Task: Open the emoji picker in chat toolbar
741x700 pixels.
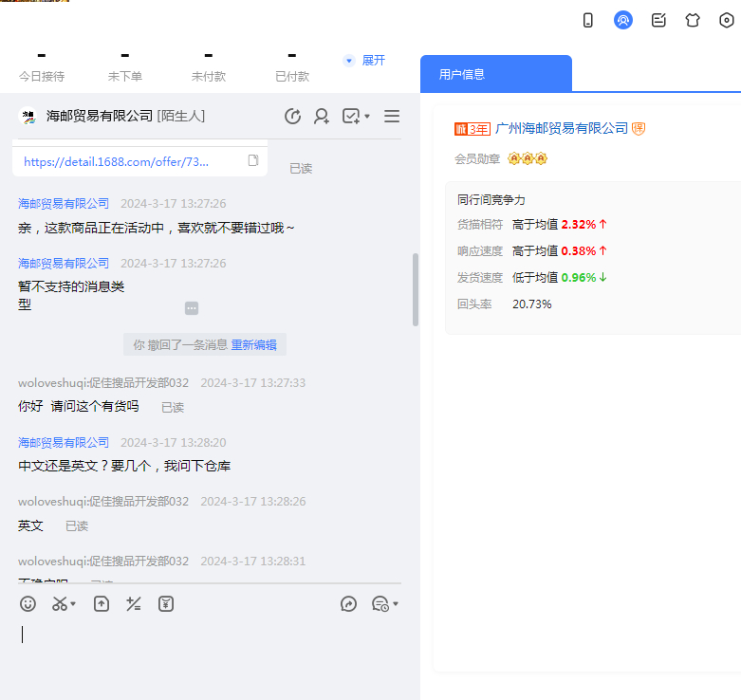Action: [28, 603]
